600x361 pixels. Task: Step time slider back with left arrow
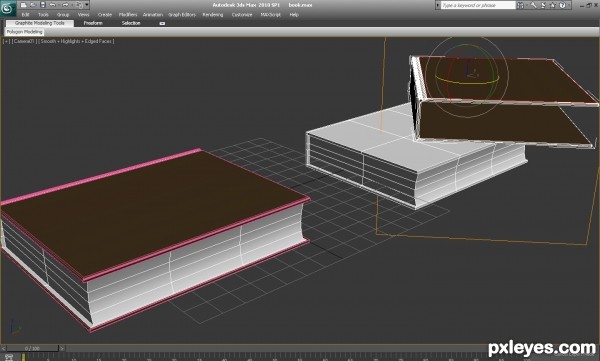(x=3, y=348)
